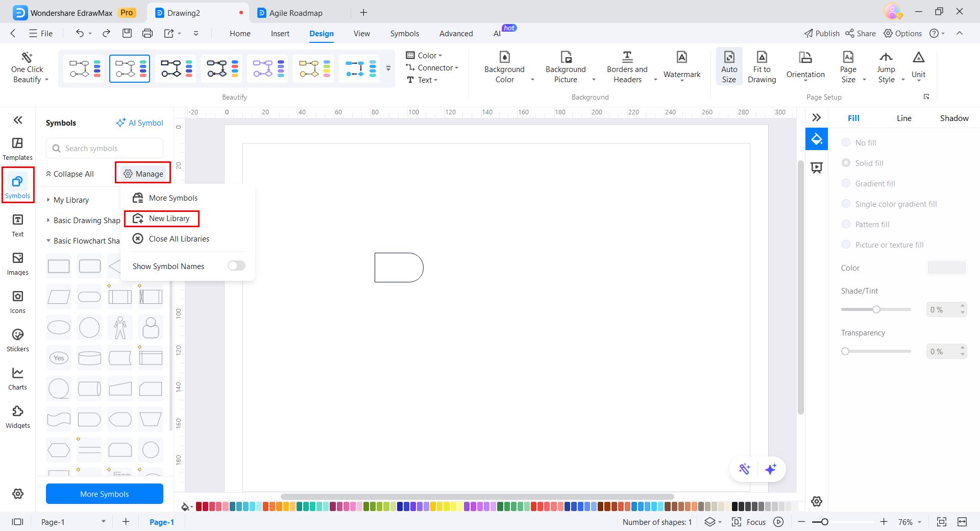Click the Share button
This screenshot has height=531, width=980.
pyautogui.click(x=861, y=33)
